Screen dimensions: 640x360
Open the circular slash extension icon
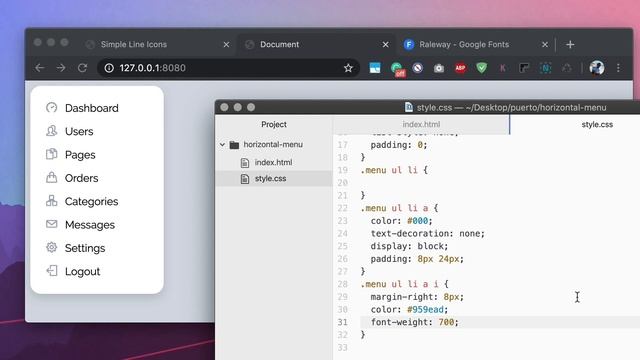tap(418, 68)
